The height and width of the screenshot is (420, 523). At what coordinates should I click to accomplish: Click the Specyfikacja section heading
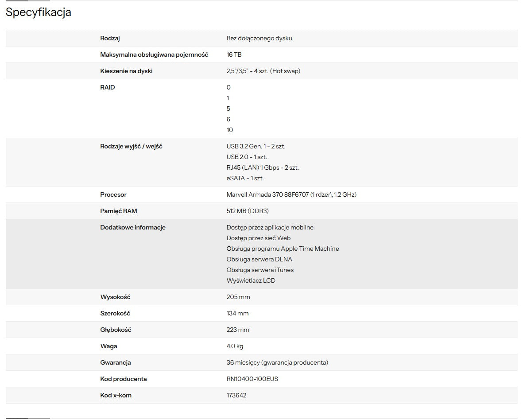click(39, 12)
